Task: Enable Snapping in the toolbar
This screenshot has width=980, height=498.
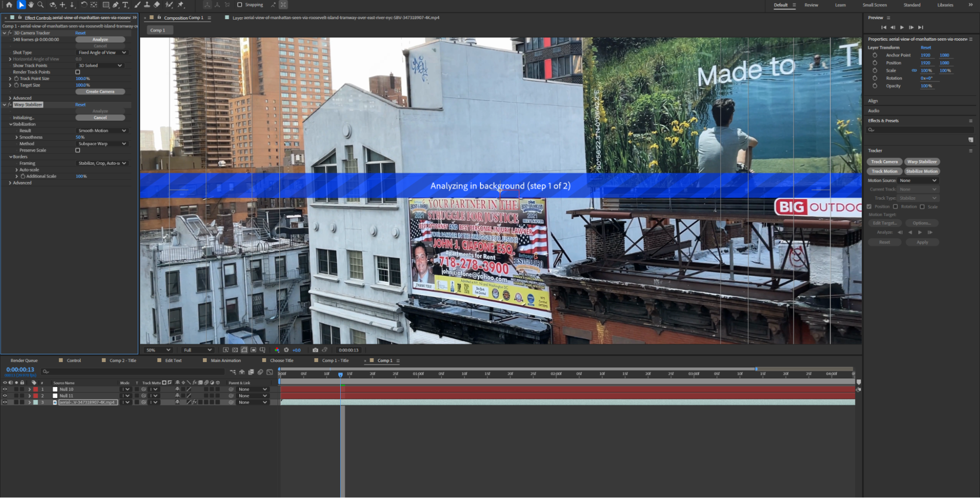Action: tap(240, 4)
